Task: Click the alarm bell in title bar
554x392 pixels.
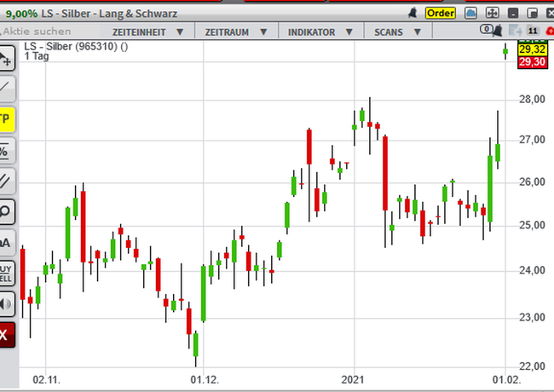Action: click(x=413, y=14)
